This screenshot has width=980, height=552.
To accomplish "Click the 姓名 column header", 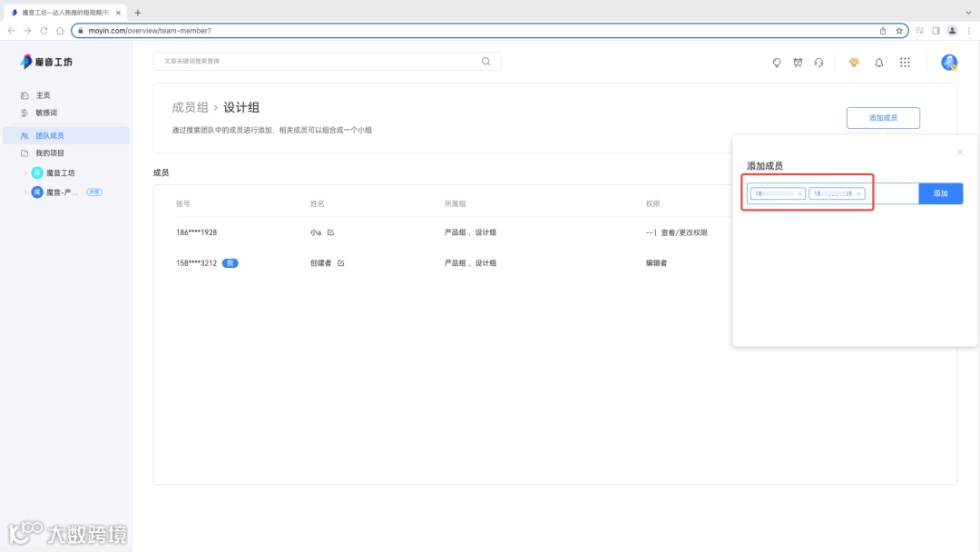I will (318, 203).
